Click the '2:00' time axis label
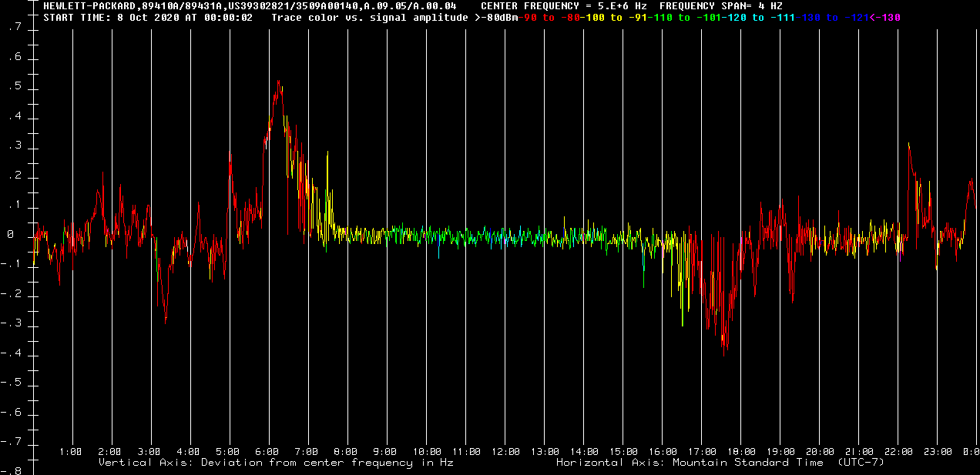 click(110, 452)
